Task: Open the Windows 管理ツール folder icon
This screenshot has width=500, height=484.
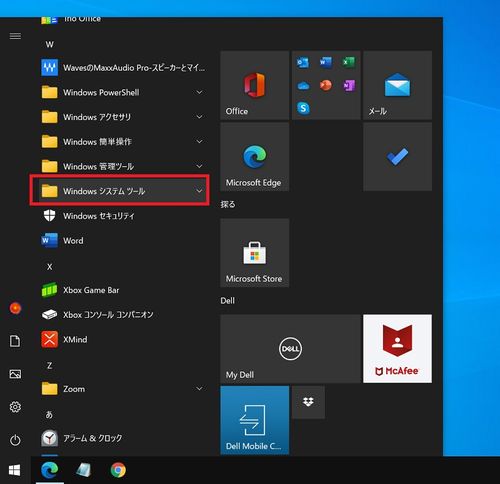Action: tap(49, 166)
